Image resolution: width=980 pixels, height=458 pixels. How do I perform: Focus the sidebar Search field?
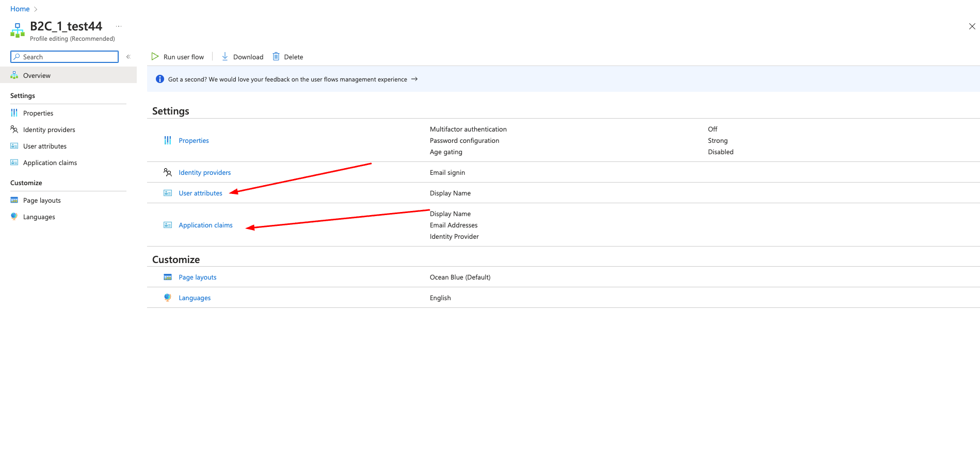pyautogui.click(x=65, y=57)
